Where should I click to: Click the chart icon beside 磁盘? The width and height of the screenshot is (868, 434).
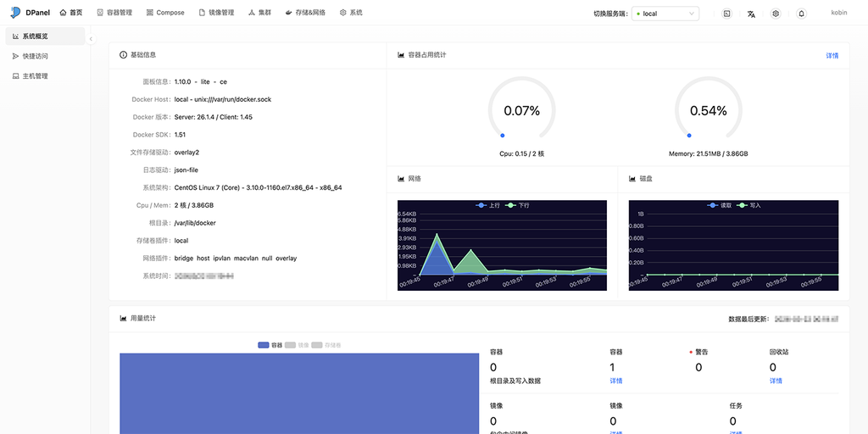(632, 179)
